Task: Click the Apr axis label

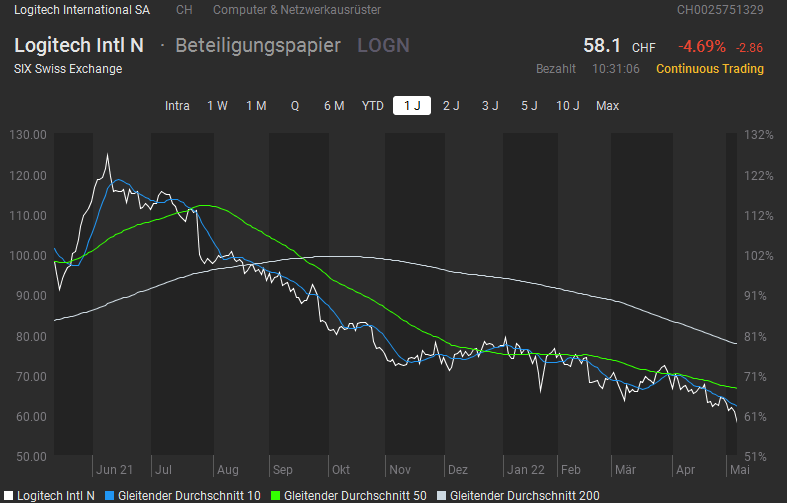Action: point(686,470)
